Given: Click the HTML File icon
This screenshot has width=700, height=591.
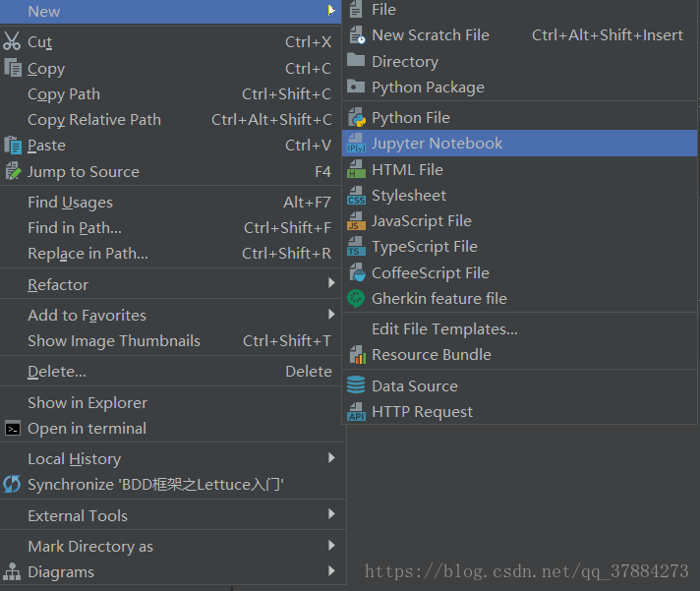Looking at the screenshot, I should (x=356, y=169).
